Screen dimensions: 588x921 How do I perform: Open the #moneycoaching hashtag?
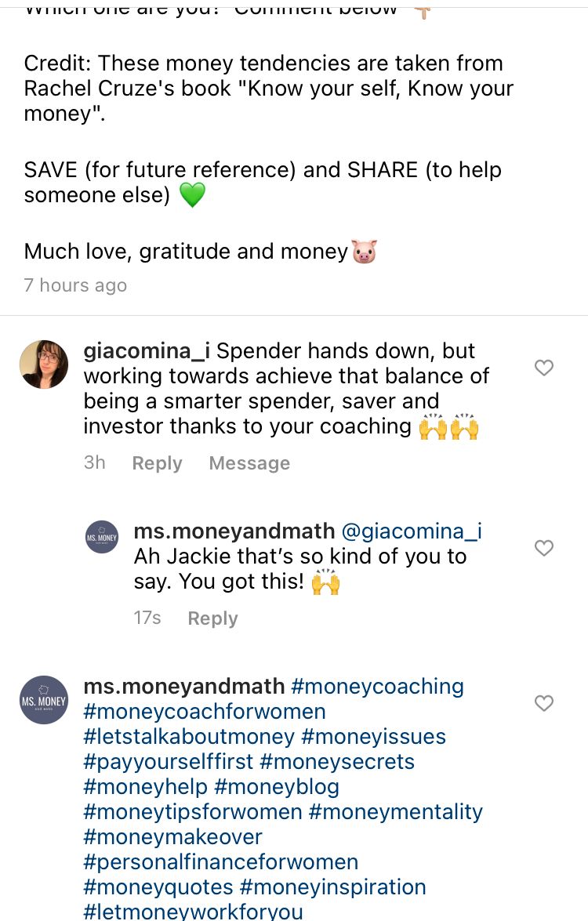coord(377,687)
